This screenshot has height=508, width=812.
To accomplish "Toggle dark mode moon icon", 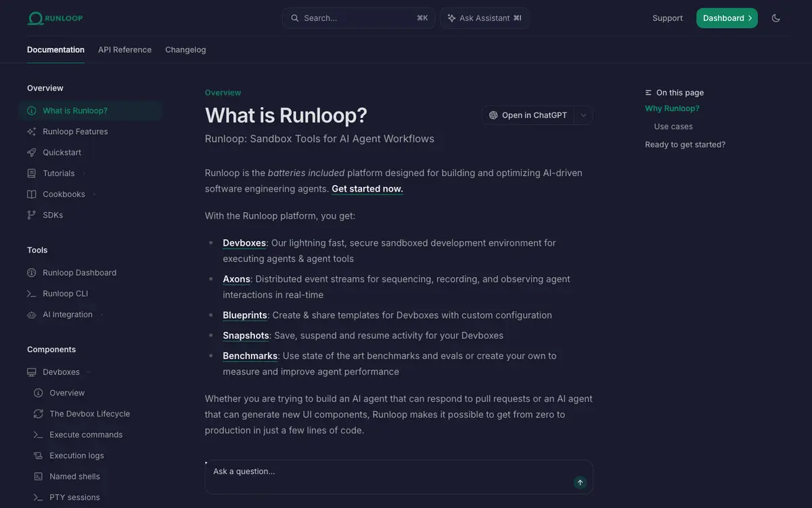I will [775, 18].
